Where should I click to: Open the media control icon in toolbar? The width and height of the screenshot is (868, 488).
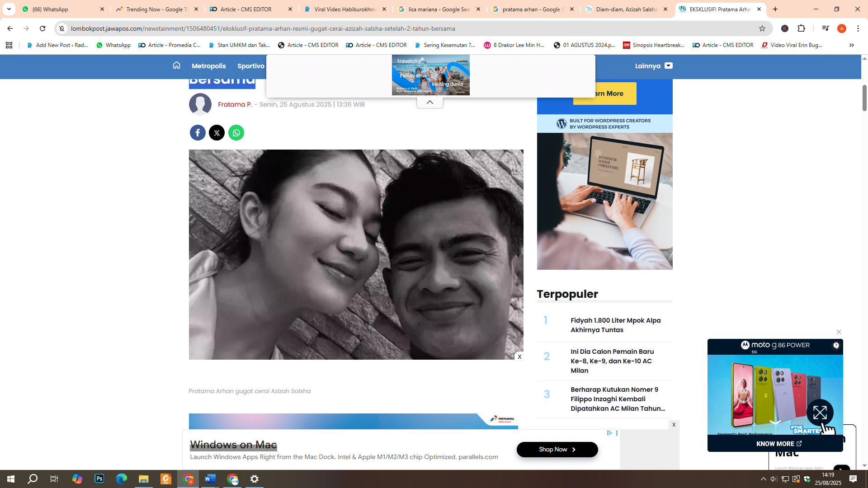(825, 28)
